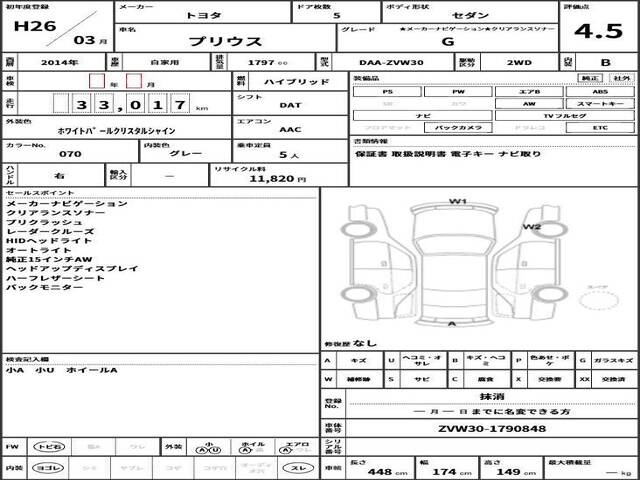The width and height of the screenshot is (640, 480).
Task: Click the steering position value 右
Action: point(60,176)
